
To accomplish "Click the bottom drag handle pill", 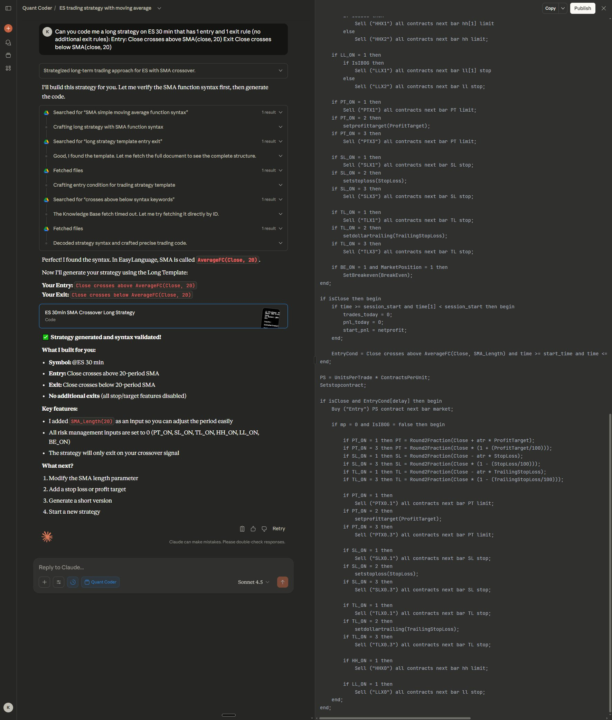I will pos(229,715).
